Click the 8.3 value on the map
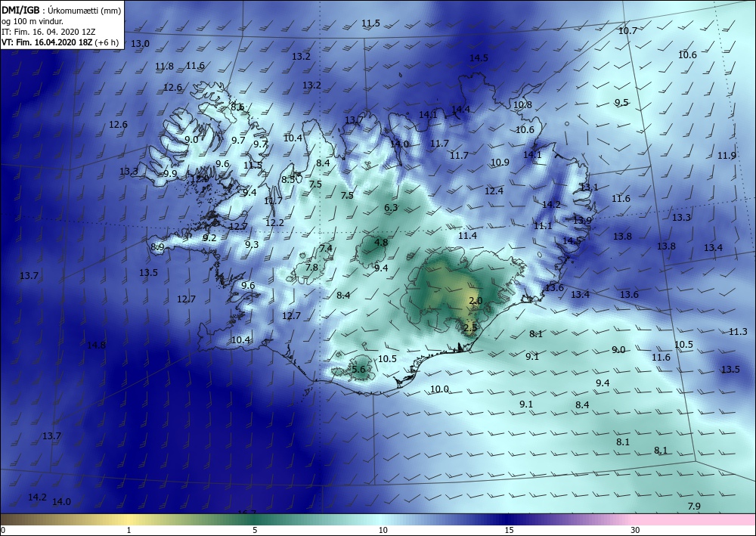 pyautogui.click(x=288, y=179)
